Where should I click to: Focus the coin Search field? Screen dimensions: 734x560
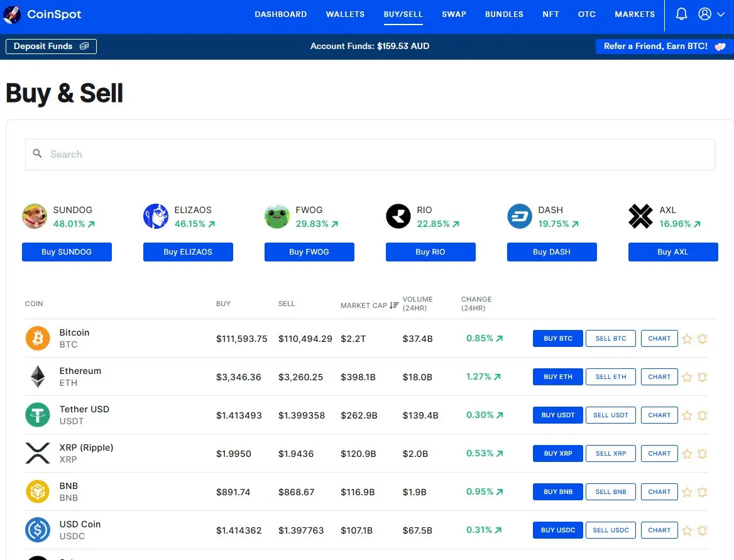pyautogui.click(x=370, y=155)
